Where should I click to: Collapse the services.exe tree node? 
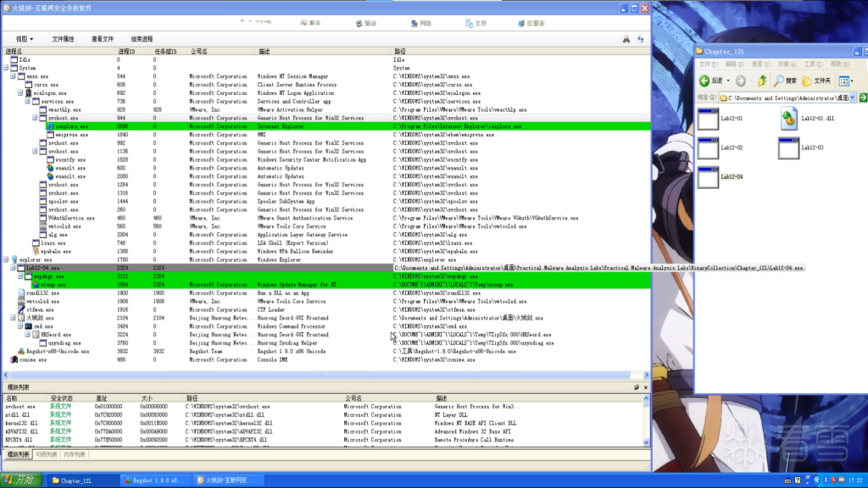coord(28,102)
